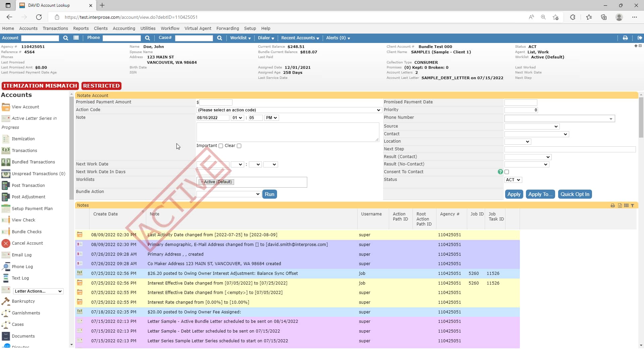Open the Action Code dropdown
The image size is (644, 349).
288,110
